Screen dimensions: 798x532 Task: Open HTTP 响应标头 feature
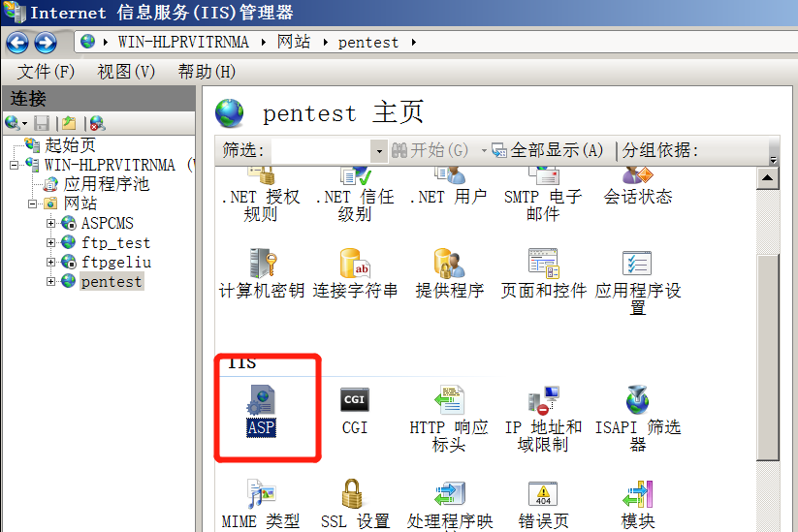click(449, 419)
